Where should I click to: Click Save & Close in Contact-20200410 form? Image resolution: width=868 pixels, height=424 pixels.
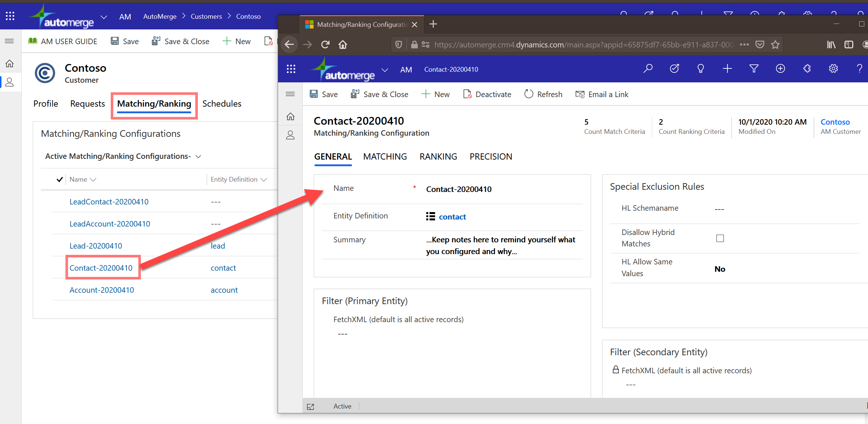click(380, 95)
